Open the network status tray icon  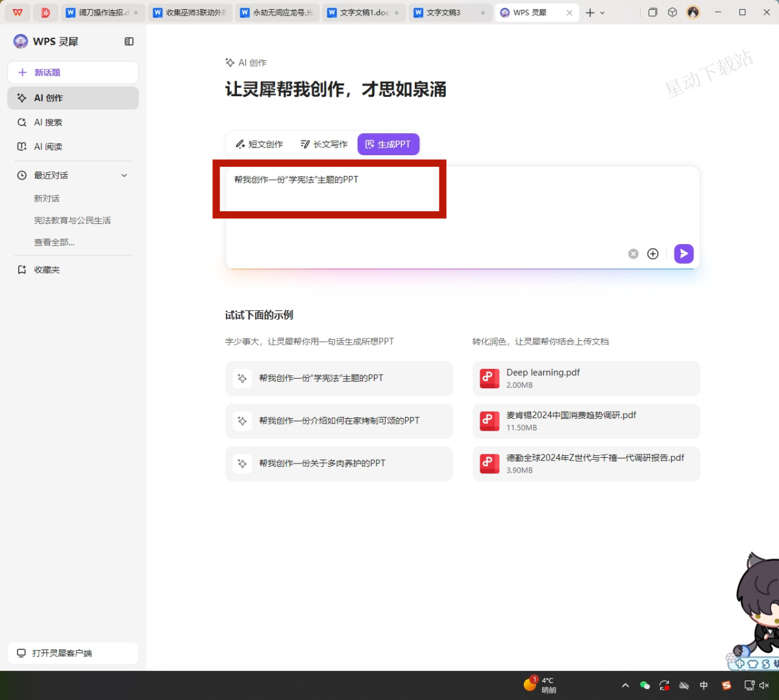pos(749,686)
